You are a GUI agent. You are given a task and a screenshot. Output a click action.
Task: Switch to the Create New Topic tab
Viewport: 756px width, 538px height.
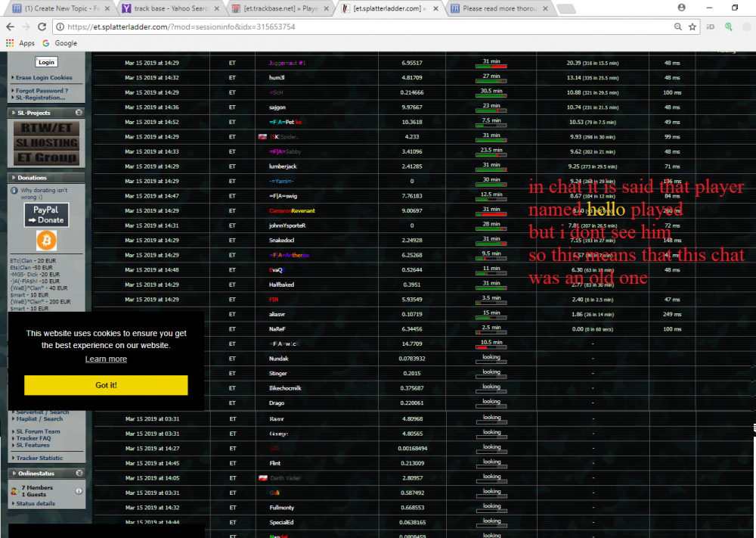click(61, 8)
